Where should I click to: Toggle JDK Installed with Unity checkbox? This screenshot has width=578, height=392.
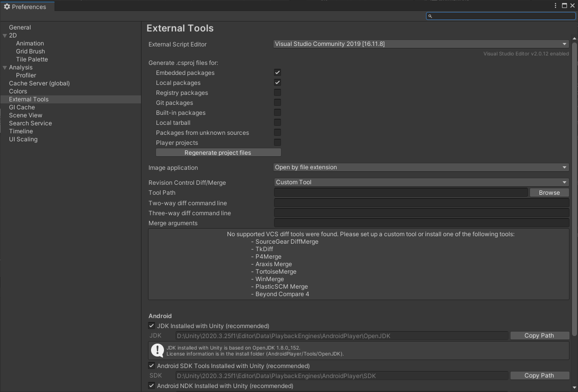pyautogui.click(x=151, y=326)
